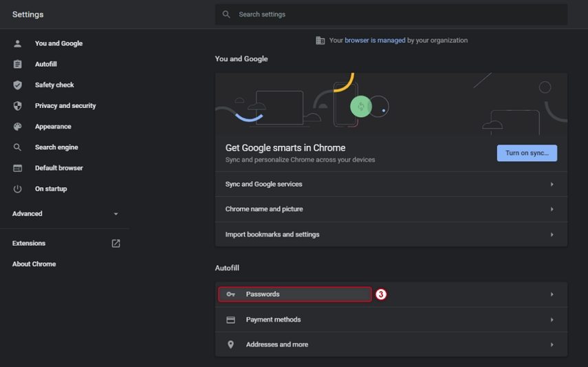
Task: Click the location pin icon for Addresses and more
Action: point(230,344)
